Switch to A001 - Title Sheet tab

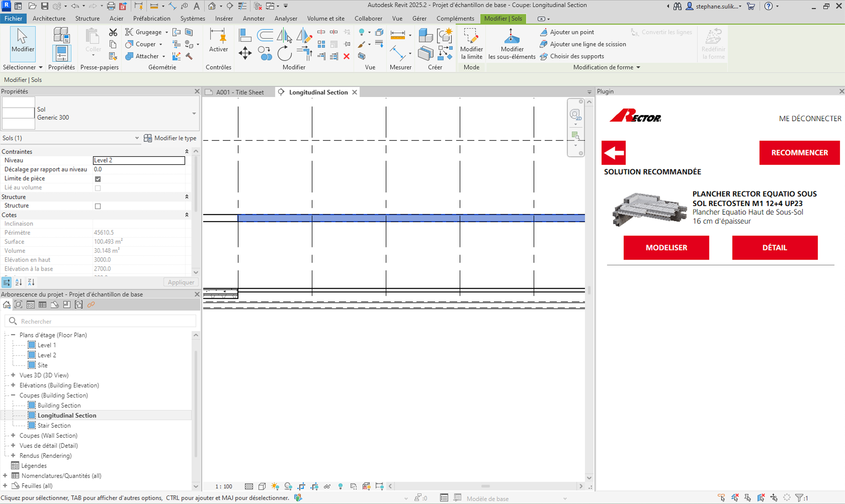pos(240,92)
